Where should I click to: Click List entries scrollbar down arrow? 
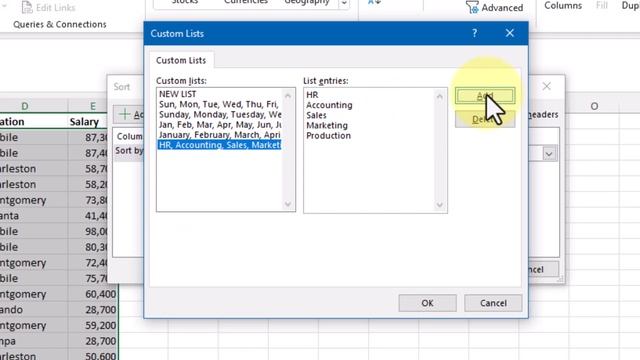coord(440,205)
